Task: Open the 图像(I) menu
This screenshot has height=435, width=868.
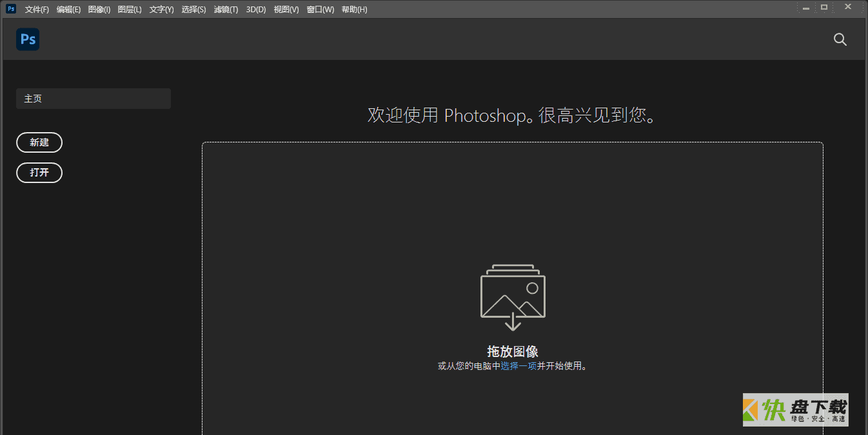Action: tap(99, 10)
